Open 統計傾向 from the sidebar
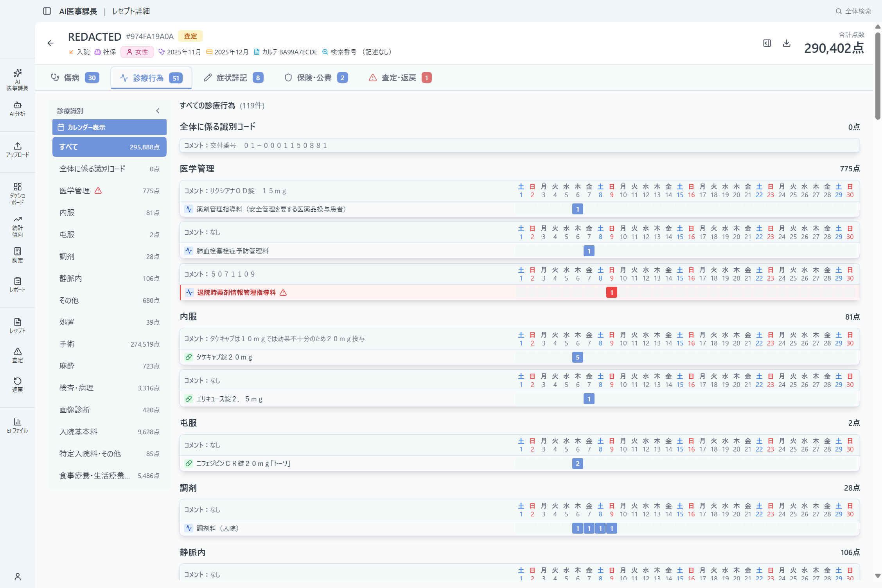Image resolution: width=882 pixels, height=588 pixels. [x=18, y=226]
